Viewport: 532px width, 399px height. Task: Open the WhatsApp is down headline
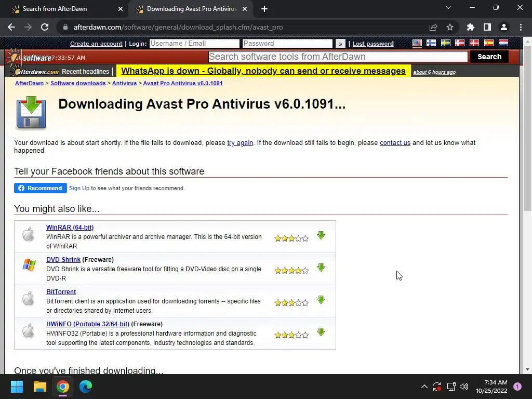point(263,71)
